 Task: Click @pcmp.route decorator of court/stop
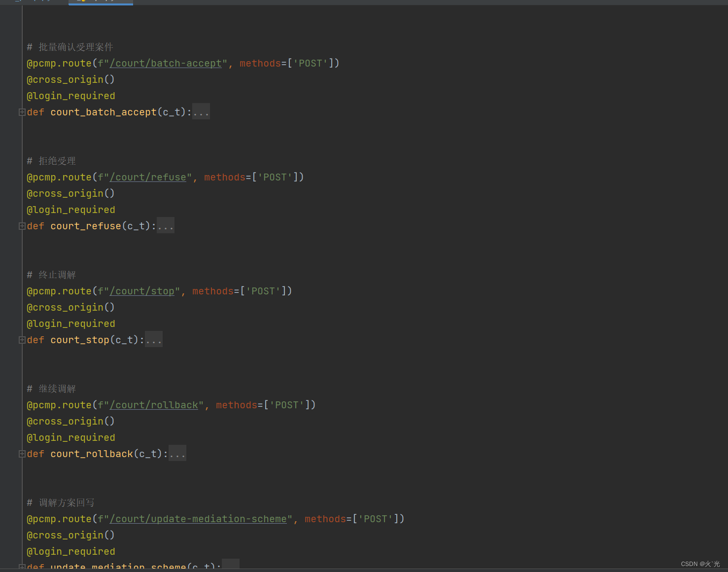[x=59, y=291]
